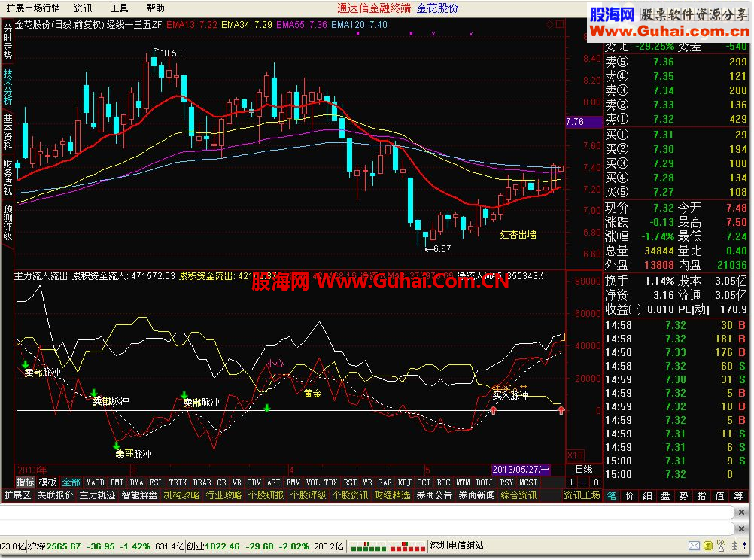Select the 模板 toggle tab
Viewport: 754px width, 560px height.
point(47,482)
